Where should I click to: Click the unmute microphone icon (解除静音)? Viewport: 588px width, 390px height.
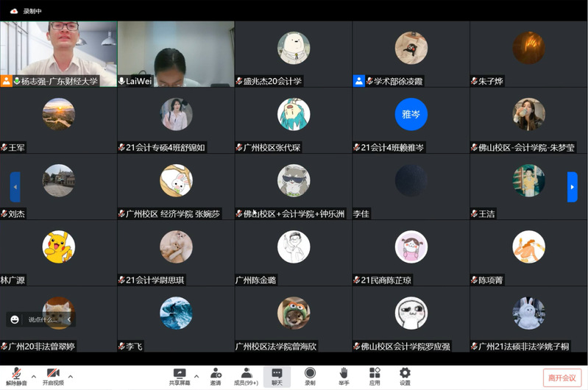pos(15,373)
